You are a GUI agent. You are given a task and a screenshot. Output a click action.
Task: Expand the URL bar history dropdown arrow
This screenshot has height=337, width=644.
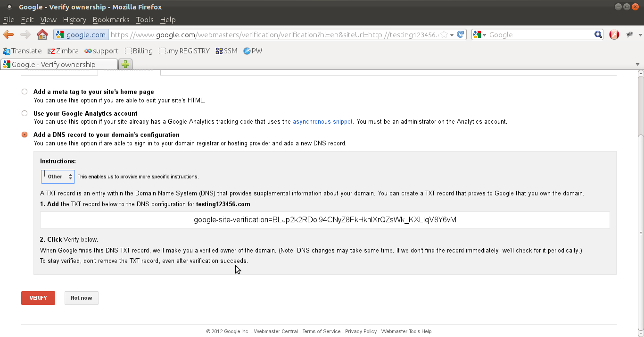452,35
